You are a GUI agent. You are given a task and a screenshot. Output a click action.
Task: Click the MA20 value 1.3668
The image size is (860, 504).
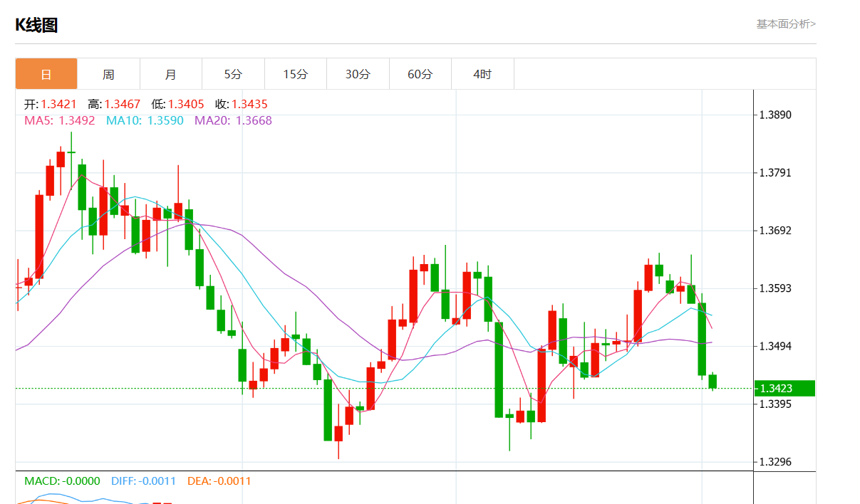[254, 120]
